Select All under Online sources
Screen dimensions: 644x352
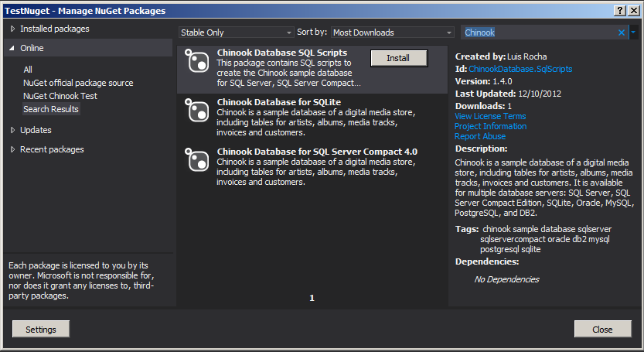[x=28, y=70]
